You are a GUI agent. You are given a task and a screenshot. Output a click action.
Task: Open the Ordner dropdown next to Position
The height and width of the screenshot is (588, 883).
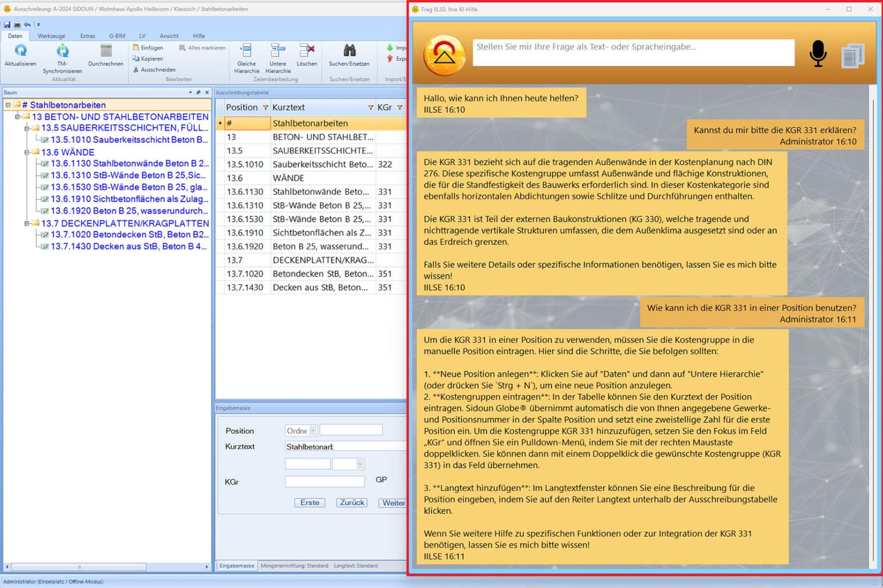click(313, 431)
